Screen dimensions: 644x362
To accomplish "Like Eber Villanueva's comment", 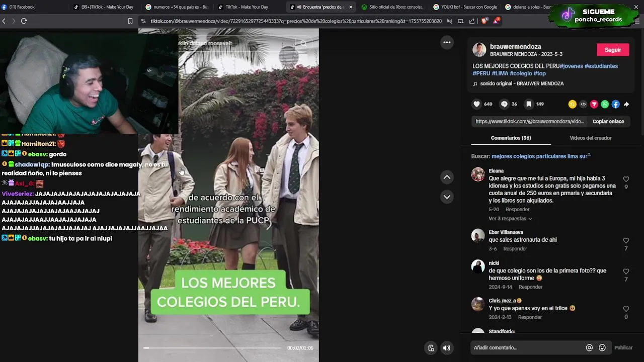I will click(x=626, y=240).
